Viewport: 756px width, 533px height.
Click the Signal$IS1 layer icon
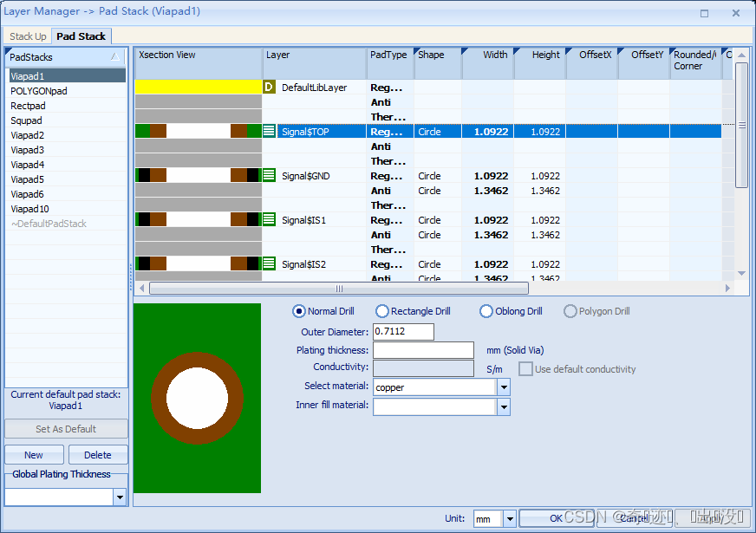click(269, 220)
